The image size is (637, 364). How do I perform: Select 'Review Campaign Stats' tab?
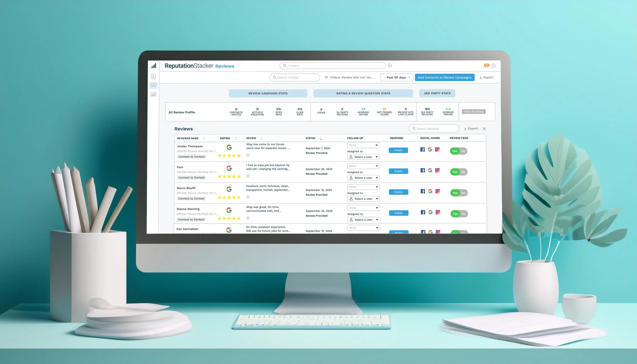[x=267, y=93]
